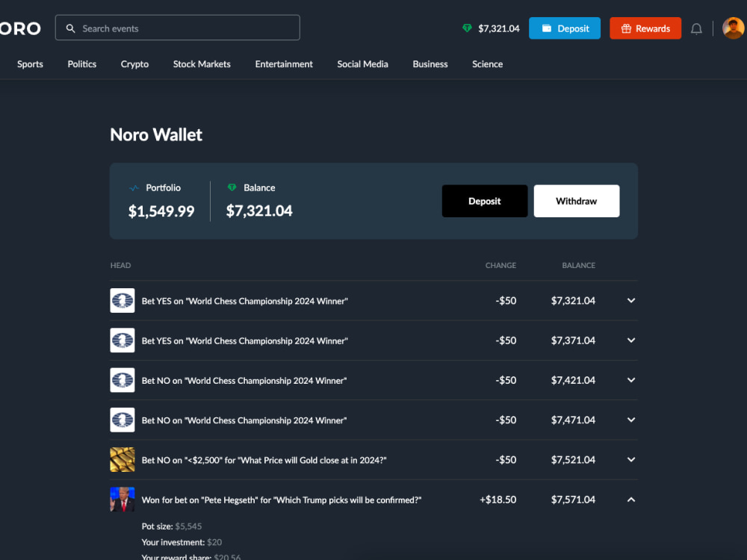The height and width of the screenshot is (560, 747).
Task: Click the header balance $7,321.04
Action: [499, 28]
